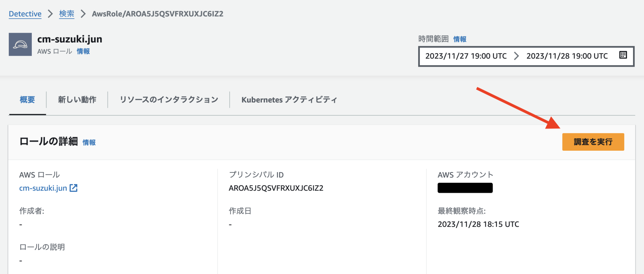Switch to the 概要 tab
The width and height of the screenshot is (644, 274).
(x=27, y=99)
